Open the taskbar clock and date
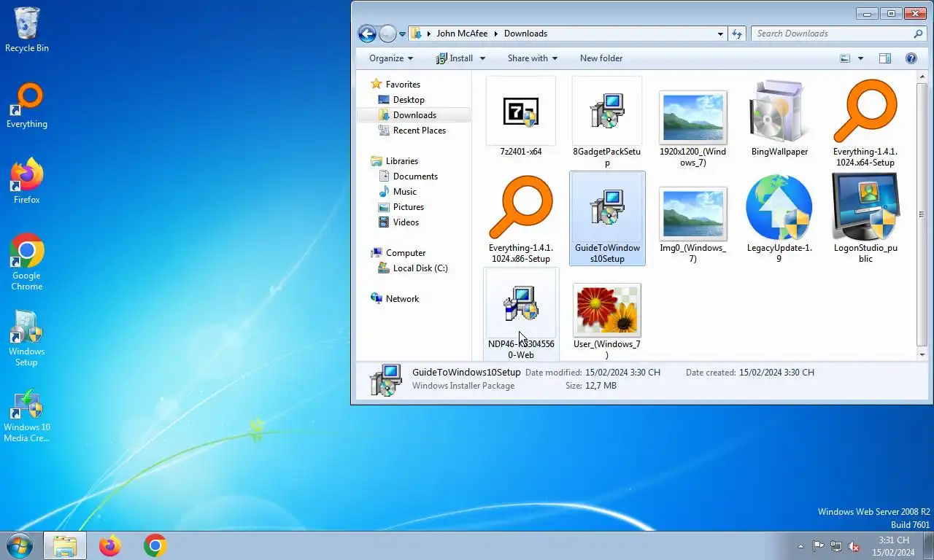The height and width of the screenshot is (560, 934). [x=894, y=546]
